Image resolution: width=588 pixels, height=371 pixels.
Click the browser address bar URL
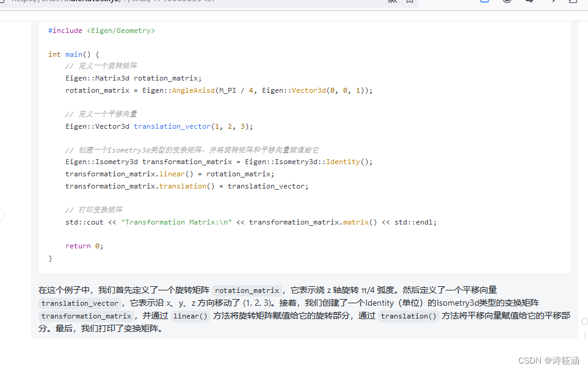(114, 1)
